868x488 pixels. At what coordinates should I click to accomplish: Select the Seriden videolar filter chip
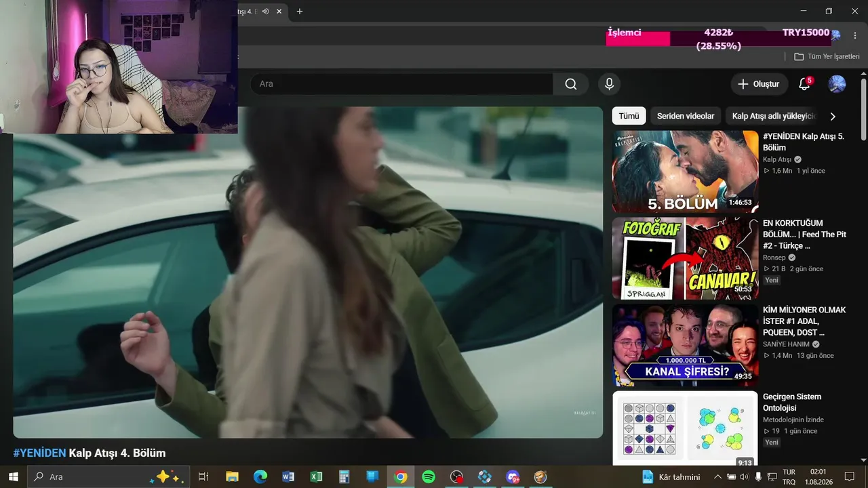pyautogui.click(x=686, y=116)
